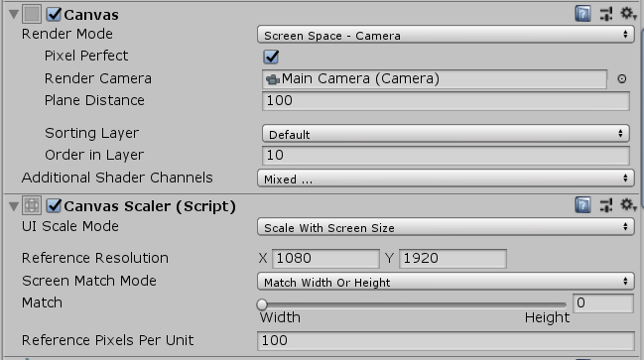Open Canvas component gear settings menu
This screenshot has height=360, width=644.
tap(628, 14)
